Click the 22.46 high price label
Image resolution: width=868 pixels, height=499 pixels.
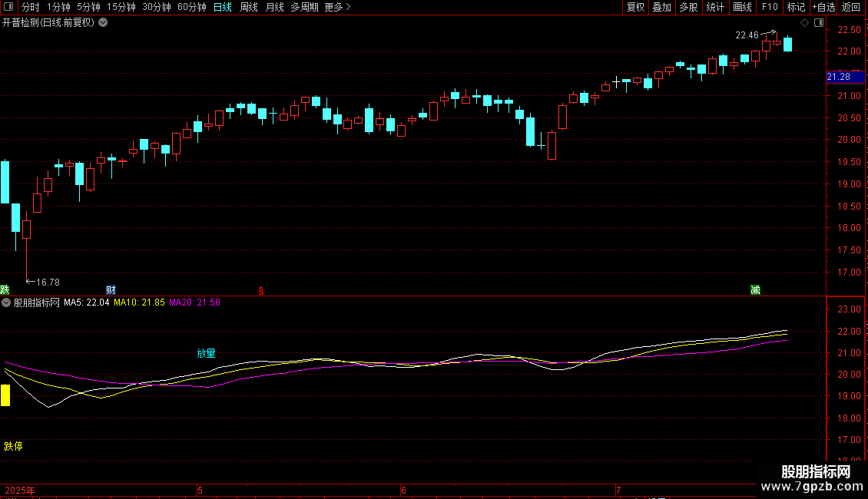click(747, 35)
